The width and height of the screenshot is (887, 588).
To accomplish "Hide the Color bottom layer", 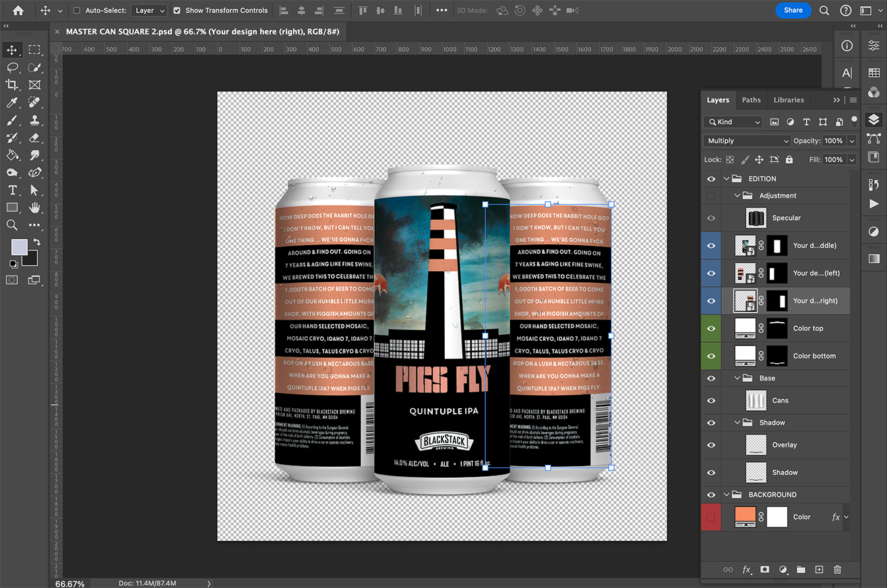I will [711, 356].
